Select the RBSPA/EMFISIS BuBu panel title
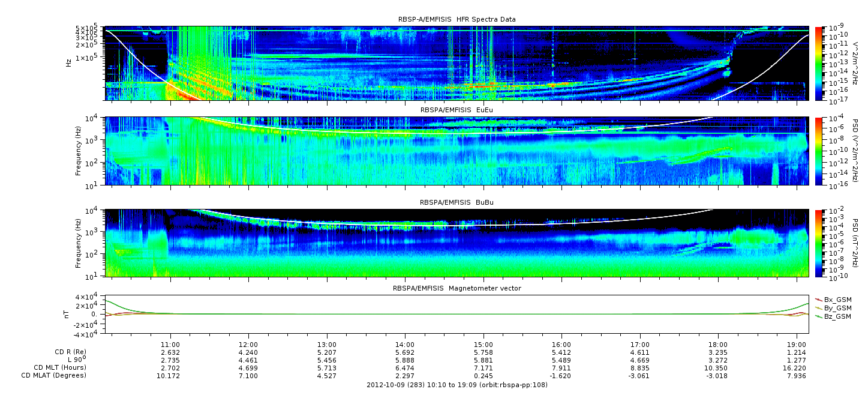 coord(456,202)
